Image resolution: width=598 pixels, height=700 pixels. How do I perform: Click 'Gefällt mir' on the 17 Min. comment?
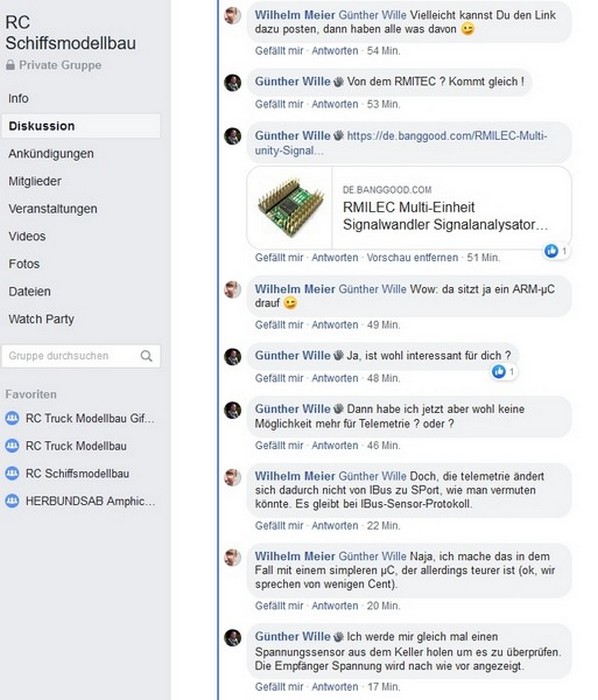tap(279, 687)
